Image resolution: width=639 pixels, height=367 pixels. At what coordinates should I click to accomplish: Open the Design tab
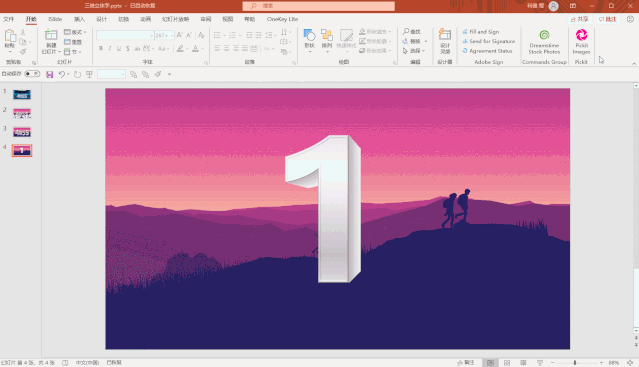click(101, 19)
